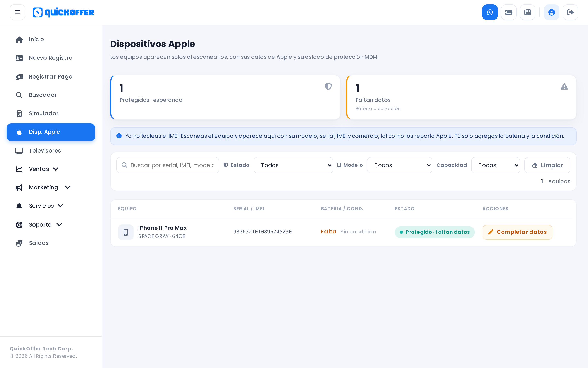This screenshot has height=368, width=588.
Task: Click the BATERÍA / COND. column header
Action: [x=342, y=209]
